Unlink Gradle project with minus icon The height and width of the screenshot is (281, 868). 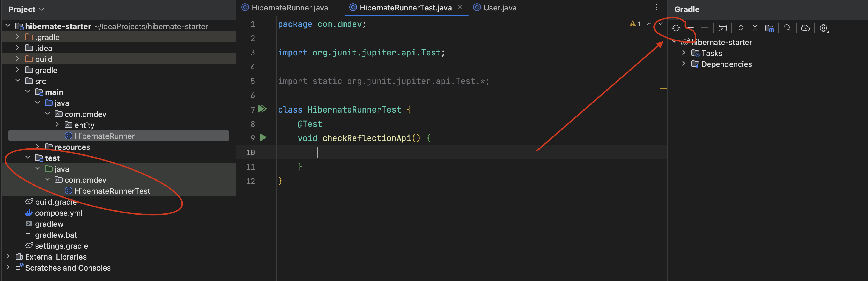705,28
